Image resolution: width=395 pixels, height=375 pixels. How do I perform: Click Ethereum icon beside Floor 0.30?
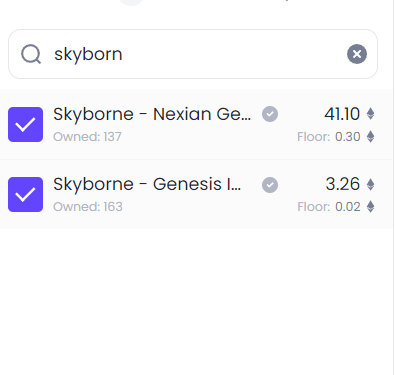pos(370,137)
